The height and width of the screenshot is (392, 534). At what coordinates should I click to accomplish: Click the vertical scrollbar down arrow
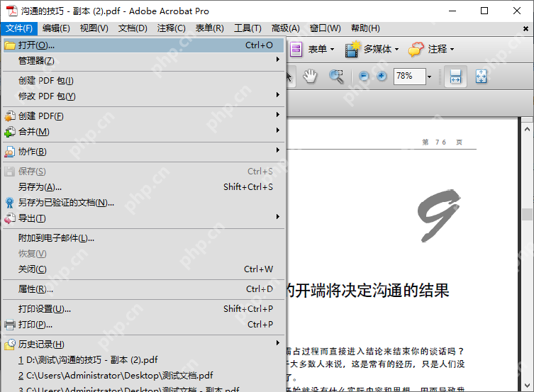527,386
